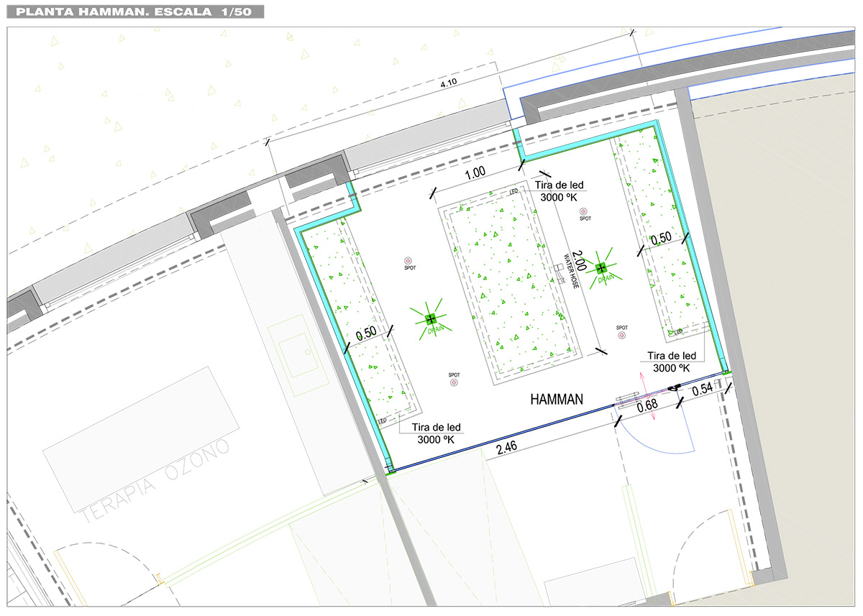This screenshot has width=863, height=616.
Task: Click the 0.54 dimension near door
Action: pyautogui.click(x=704, y=391)
